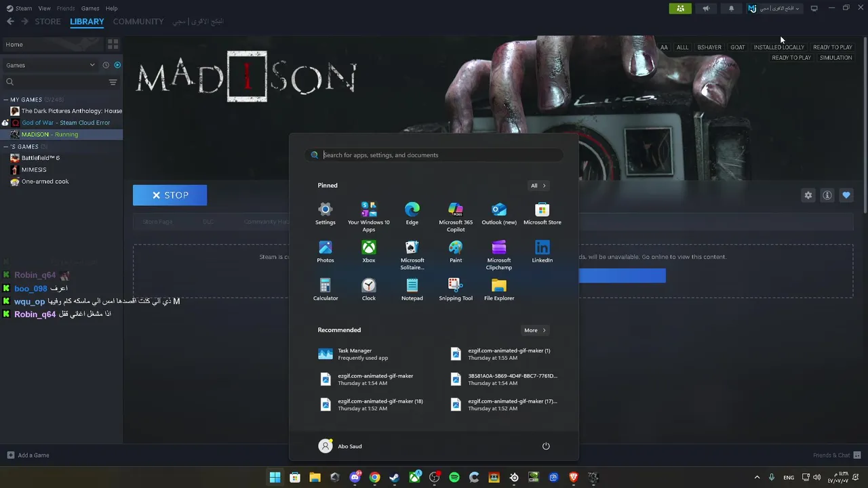
Task: Open LinkedIn pinned app
Action: pyautogui.click(x=542, y=251)
